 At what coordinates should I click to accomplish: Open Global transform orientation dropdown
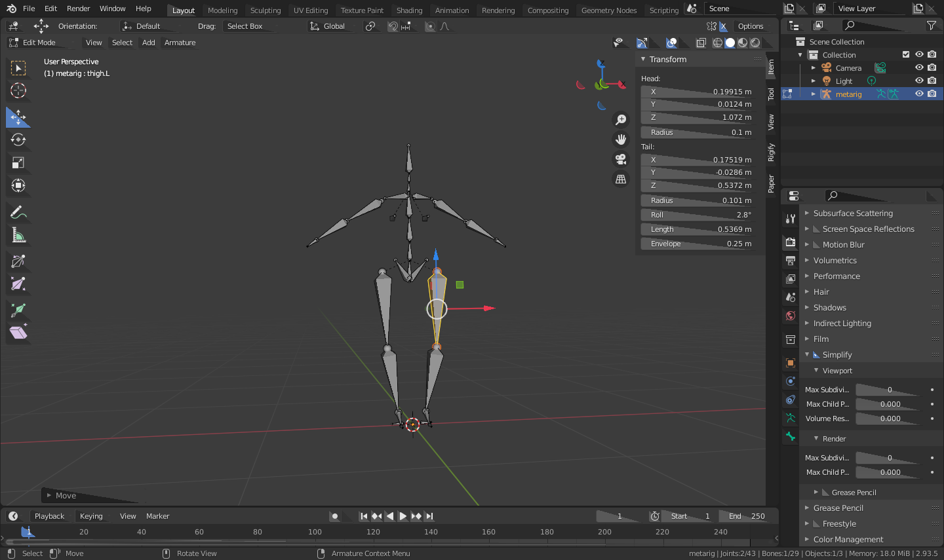(x=333, y=26)
